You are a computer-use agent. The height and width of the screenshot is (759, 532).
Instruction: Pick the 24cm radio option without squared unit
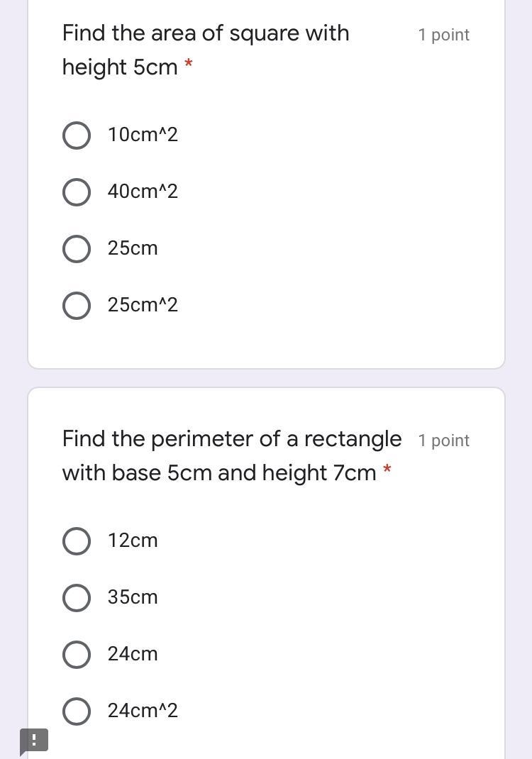(77, 655)
